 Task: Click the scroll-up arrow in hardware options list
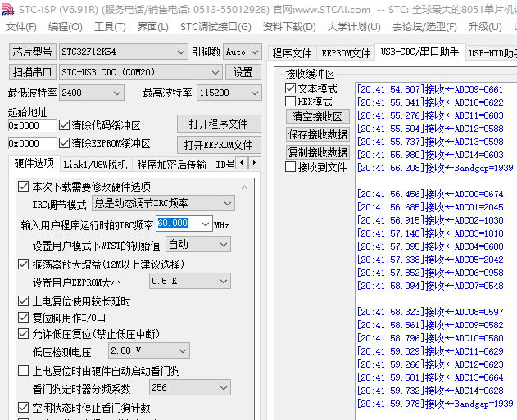[244, 187]
